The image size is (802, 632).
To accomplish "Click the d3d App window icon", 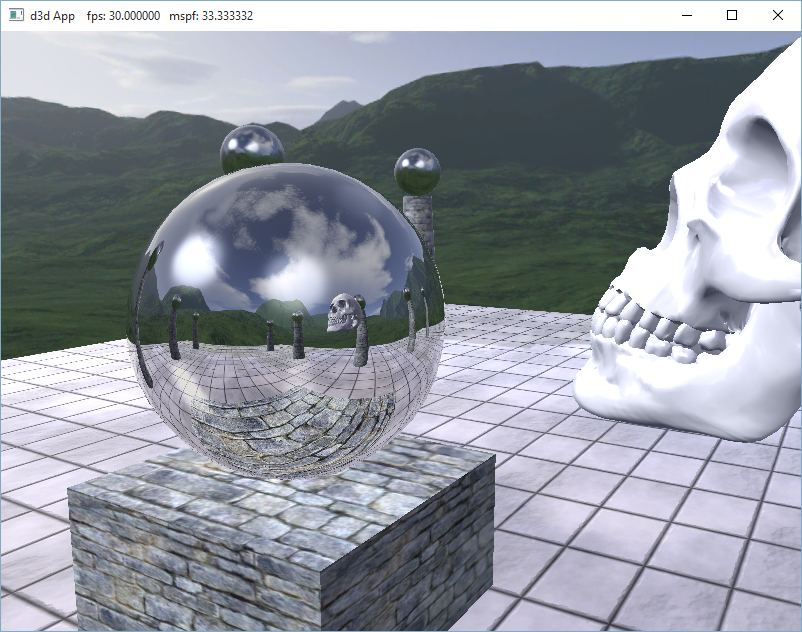I will [x=15, y=16].
